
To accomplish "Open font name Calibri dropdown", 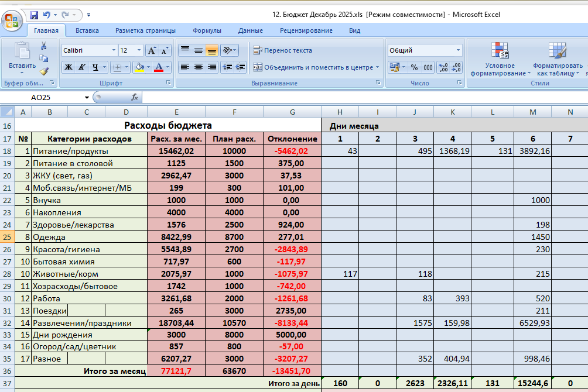I will click(114, 50).
